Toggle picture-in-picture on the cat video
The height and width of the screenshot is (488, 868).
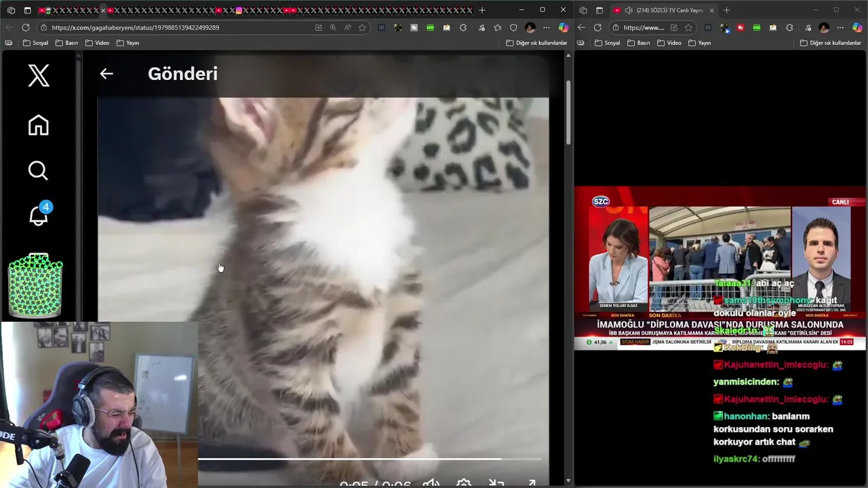496,483
